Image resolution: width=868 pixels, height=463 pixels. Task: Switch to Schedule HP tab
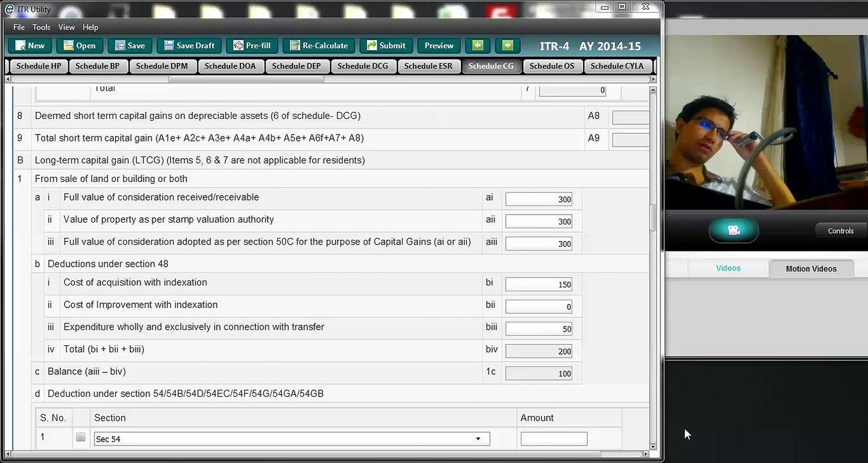(39, 66)
